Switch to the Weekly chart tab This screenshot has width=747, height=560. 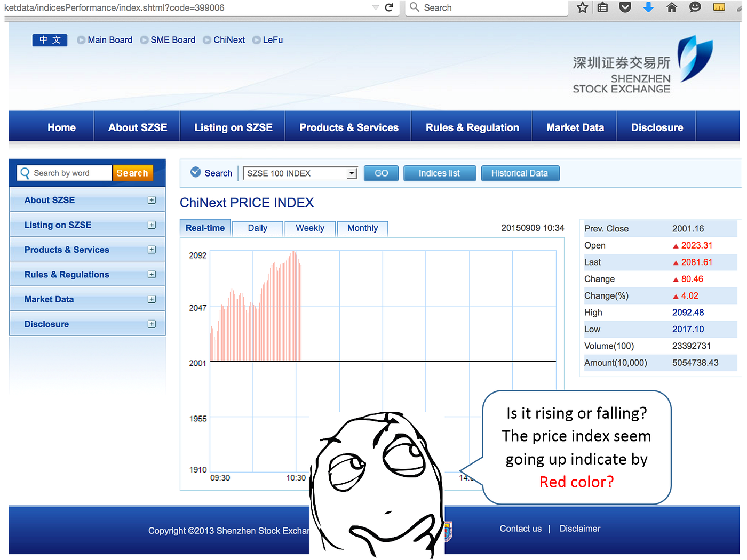(x=310, y=228)
